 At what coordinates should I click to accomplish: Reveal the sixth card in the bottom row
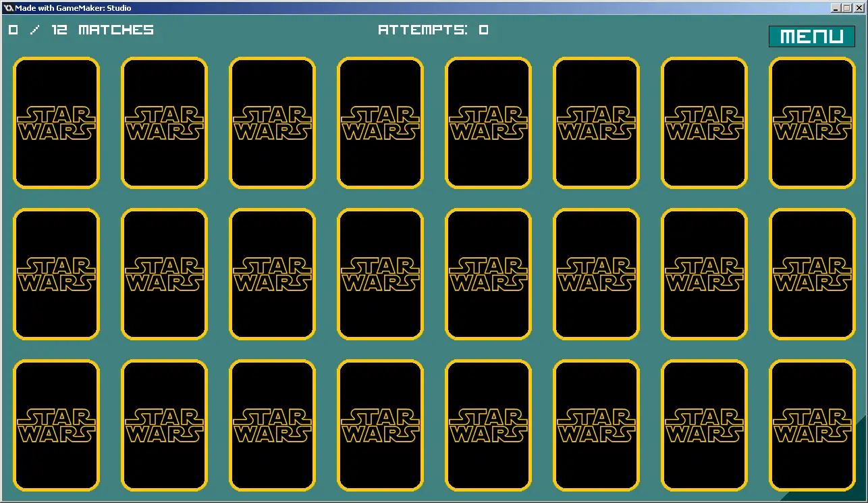[x=597, y=425]
